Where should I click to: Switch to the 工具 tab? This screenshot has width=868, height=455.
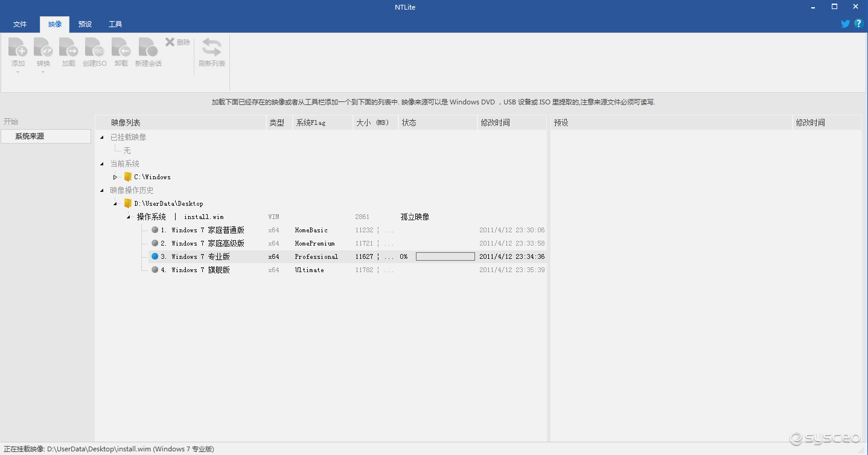[115, 24]
